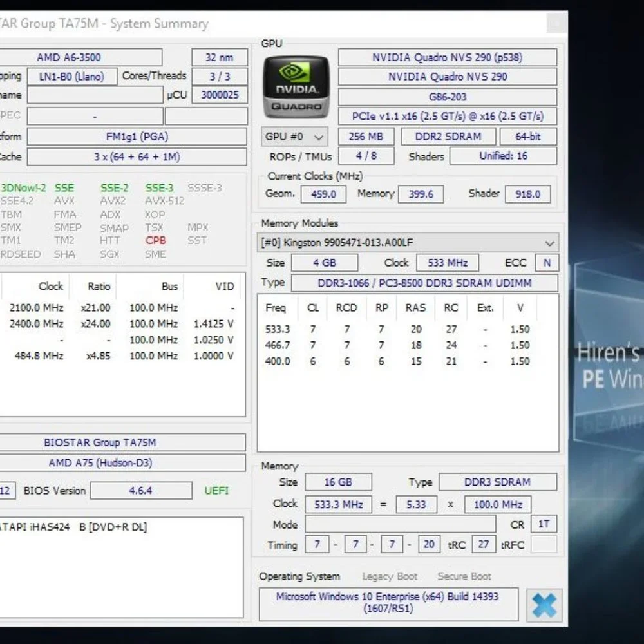Click the red CPB feature flag
Viewport: 644px width, 644px height.
click(155, 240)
